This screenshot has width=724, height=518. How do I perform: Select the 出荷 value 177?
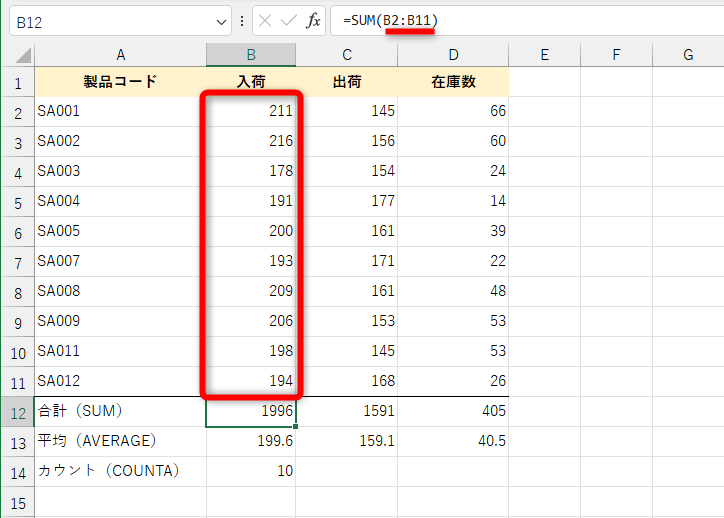click(347, 201)
